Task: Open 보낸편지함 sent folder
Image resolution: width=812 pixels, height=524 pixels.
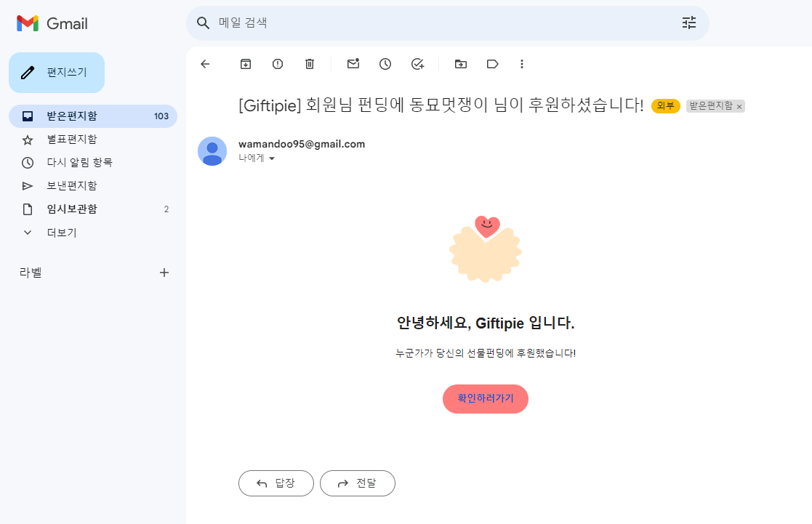Action: click(93, 186)
